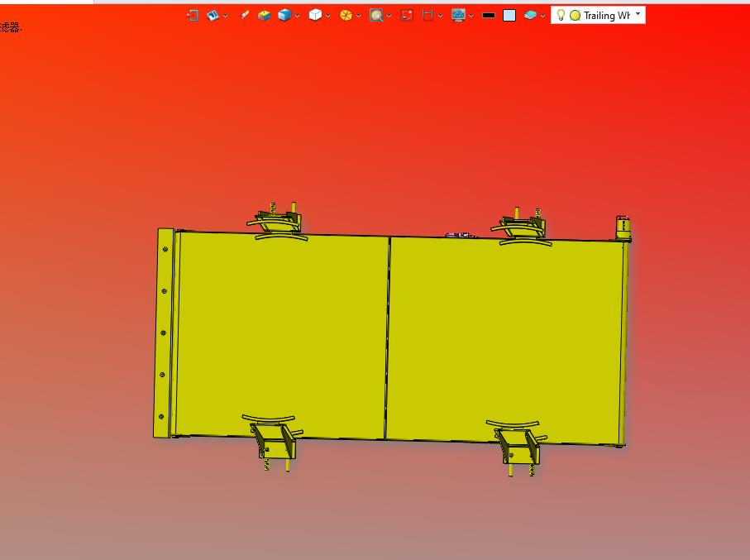Open the dropdown beside the magnifier icon
Image resolution: width=750 pixels, height=560 pixels.
[x=389, y=16]
